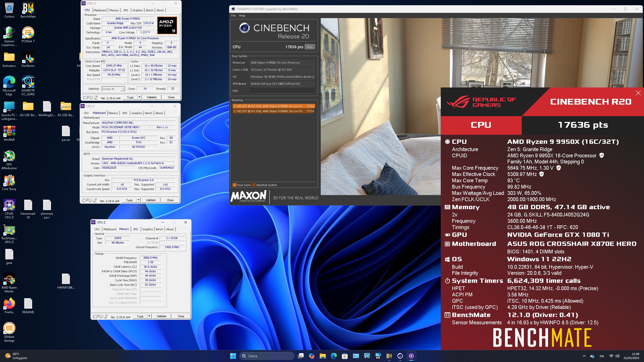Screen dimensions: 644x362
Task: Open Copilot from the taskbar
Action: (311, 356)
